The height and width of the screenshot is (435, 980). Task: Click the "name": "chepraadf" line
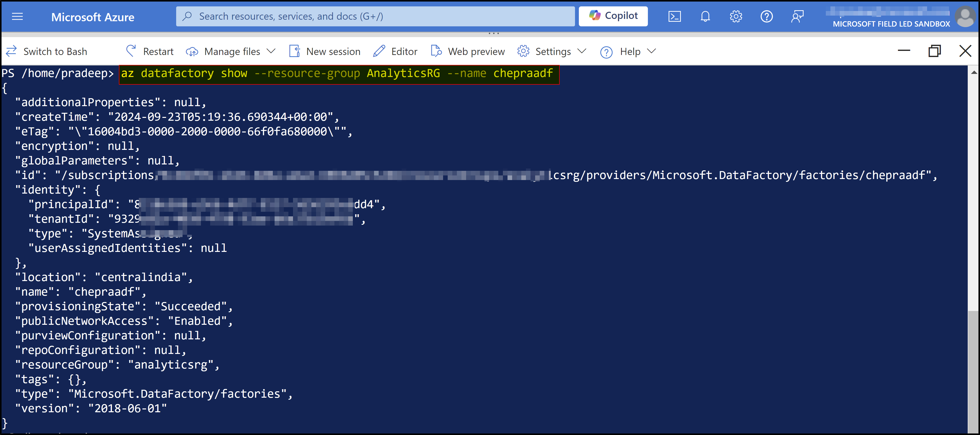pyautogui.click(x=80, y=292)
